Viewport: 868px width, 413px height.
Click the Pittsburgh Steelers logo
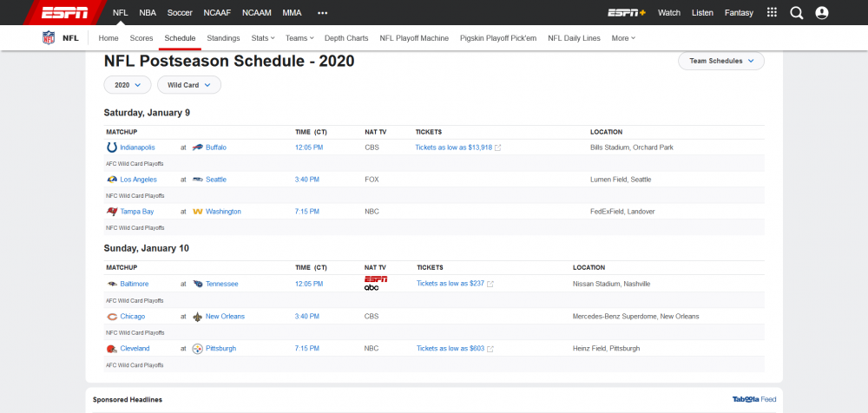tap(198, 348)
